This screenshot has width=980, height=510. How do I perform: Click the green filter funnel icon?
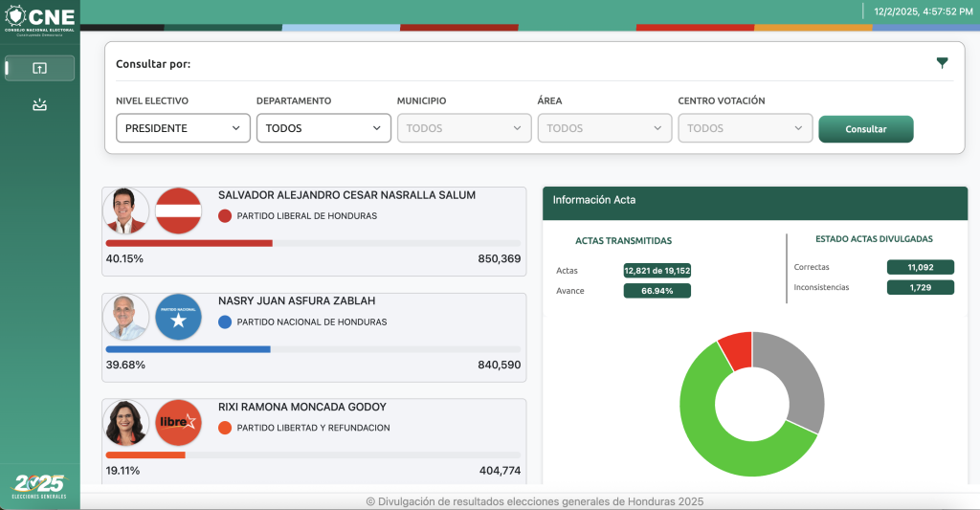pyautogui.click(x=943, y=63)
